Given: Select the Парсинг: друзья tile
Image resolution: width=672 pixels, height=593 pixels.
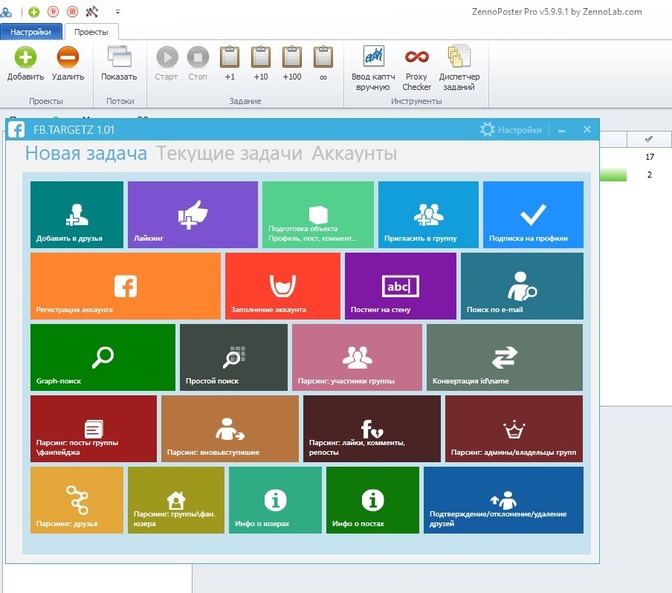Looking at the screenshot, I should (77, 500).
